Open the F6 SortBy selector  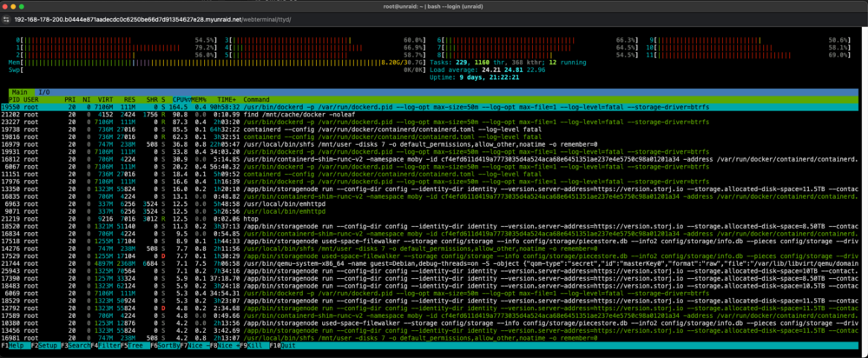[165, 345]
